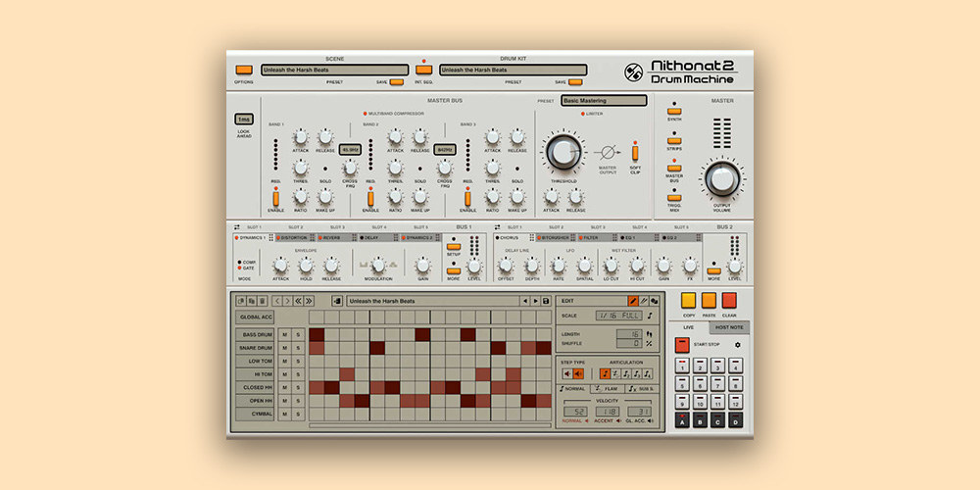Click Bus 2 routing swap arrows icon
The image size is (980, 490).
(x=497, y=227)
